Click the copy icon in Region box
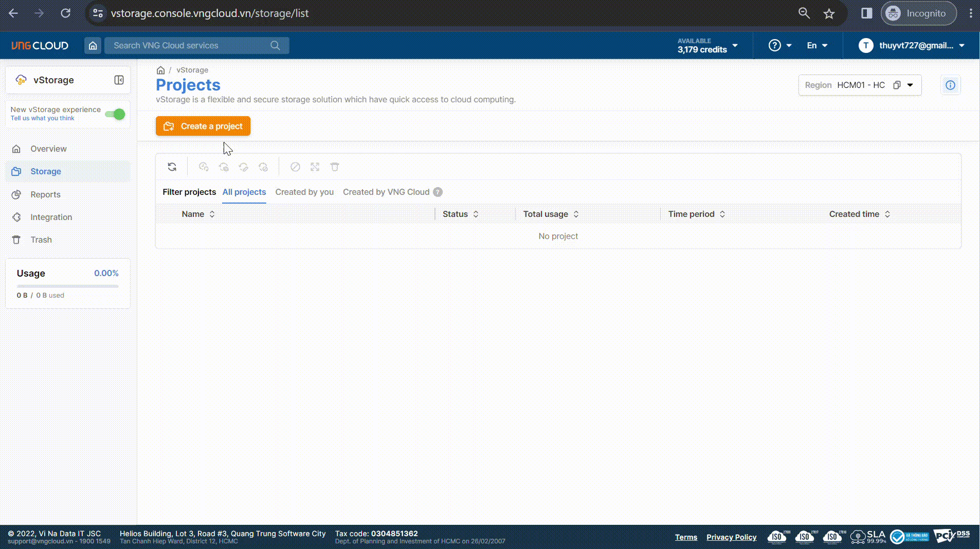This screenshot has height=549, width=980. tap(897, 85)
